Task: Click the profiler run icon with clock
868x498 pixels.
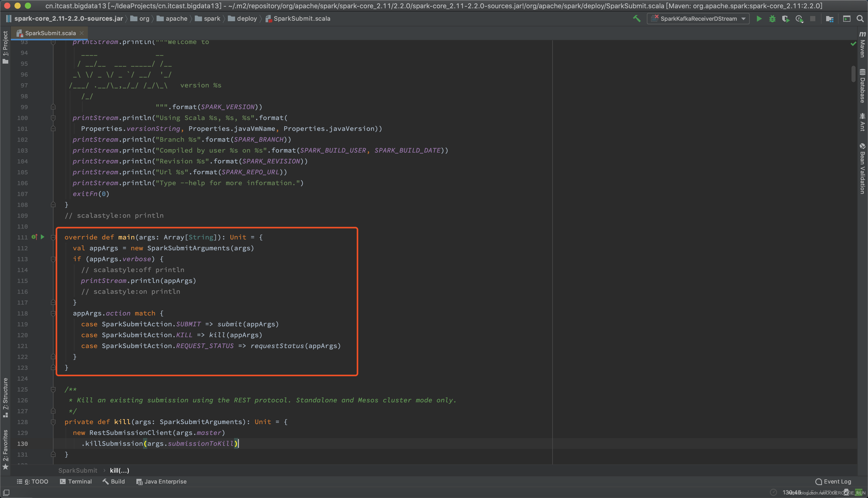Action: (799, 18)
